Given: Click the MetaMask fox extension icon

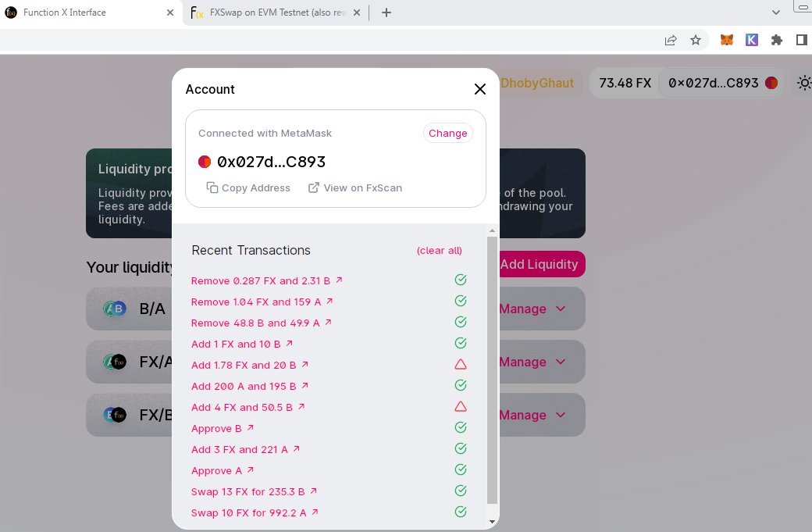Looking at the screenshot, I should (726, 40).
